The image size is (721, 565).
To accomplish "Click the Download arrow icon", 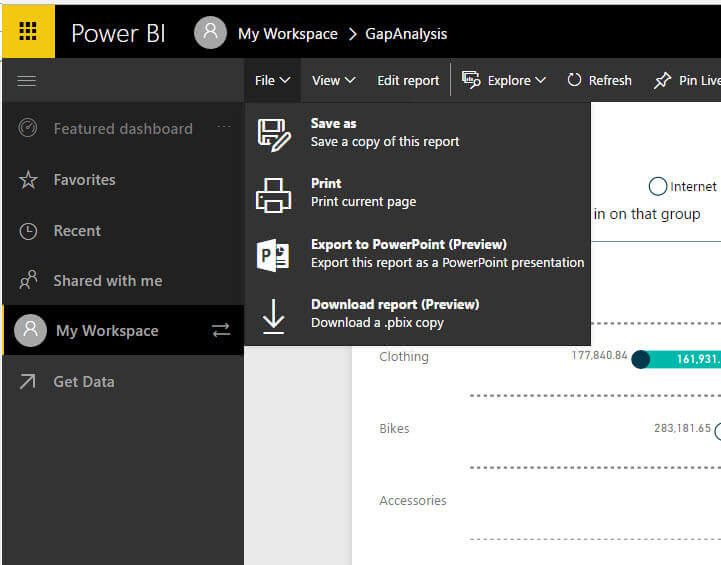I will (274, 316).
